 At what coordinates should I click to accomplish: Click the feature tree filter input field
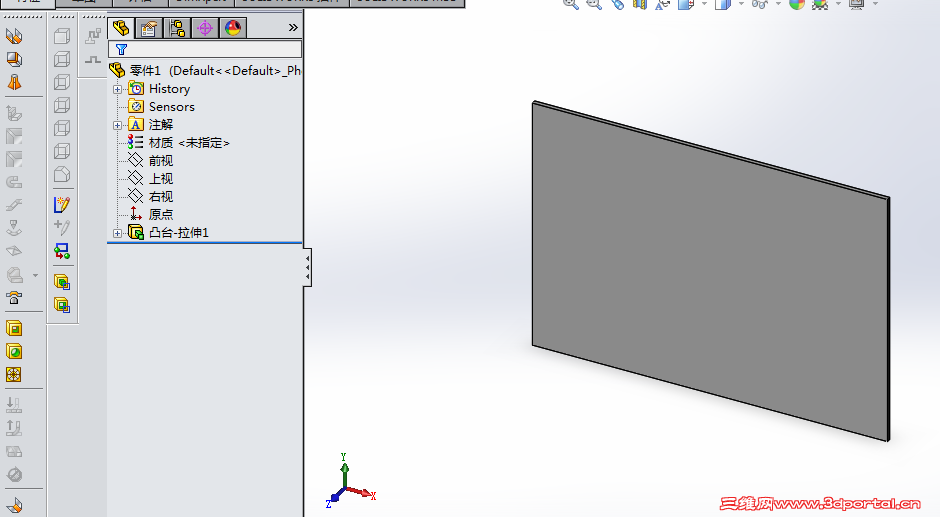click(x=205, y=49)
